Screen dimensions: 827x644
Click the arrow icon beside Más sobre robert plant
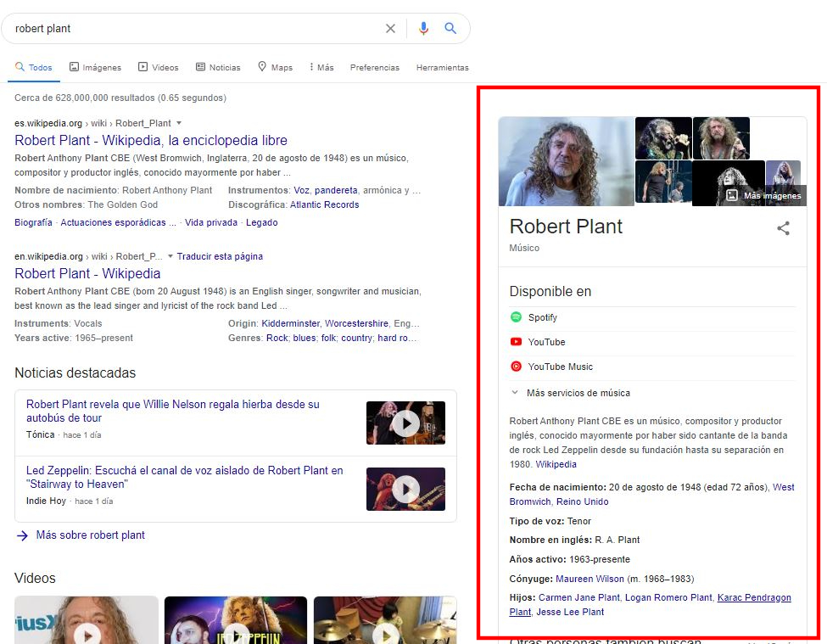(22, 535)
